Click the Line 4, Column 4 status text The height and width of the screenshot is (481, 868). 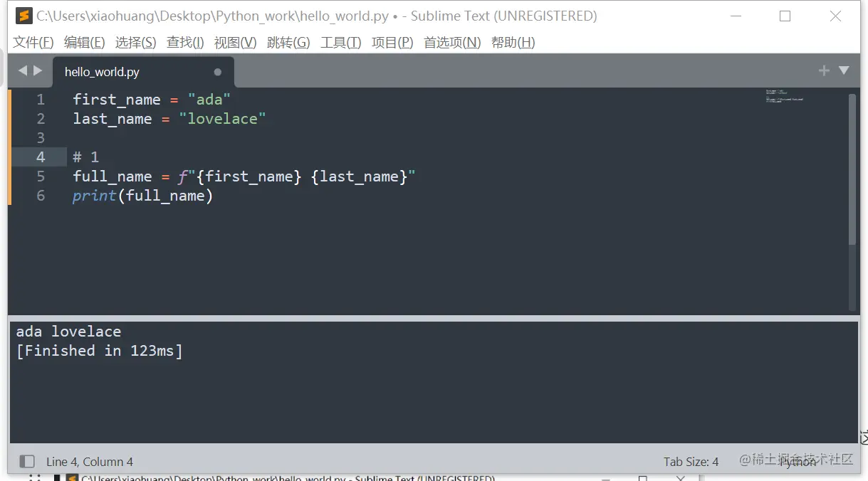(x=90, y=462)
